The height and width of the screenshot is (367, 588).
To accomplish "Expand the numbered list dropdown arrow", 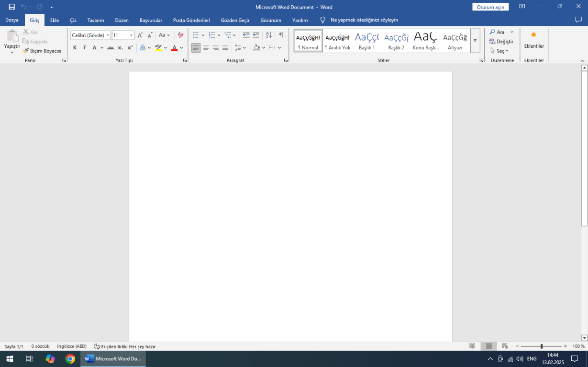I will pos(219,35).
